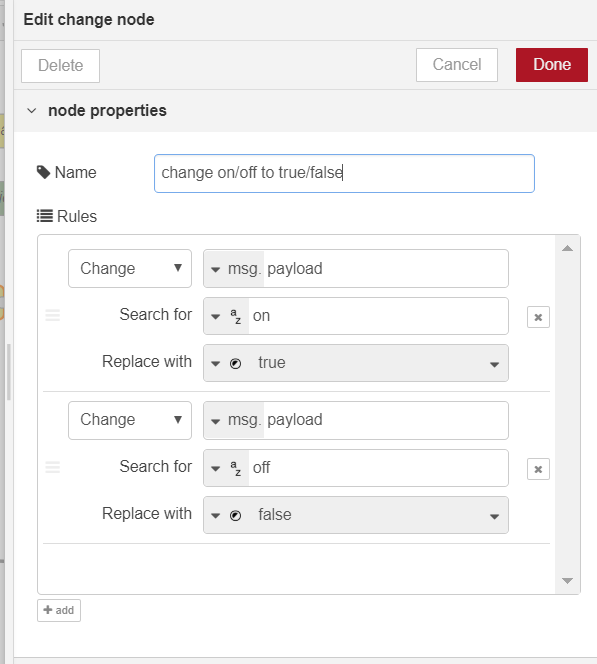Viewport: 597px width, 664px height.
Task: Click Delete to remove the node
Action: click(x=61, y=66)
